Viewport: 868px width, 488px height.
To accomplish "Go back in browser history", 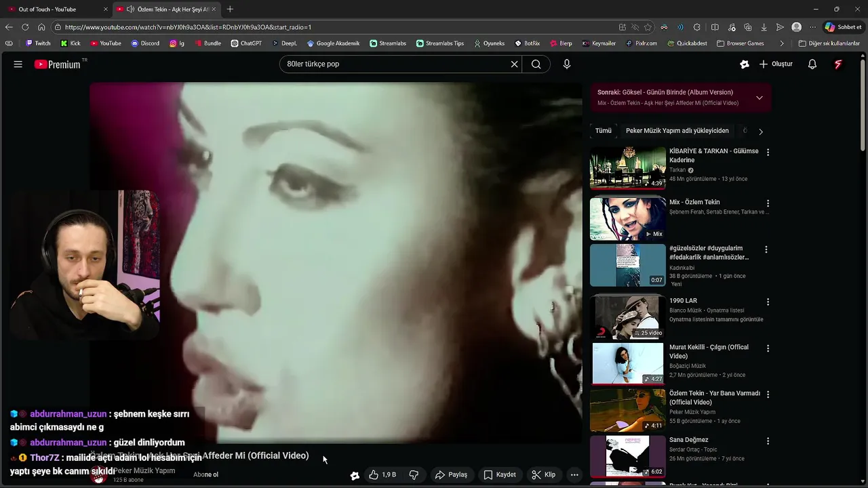I will (x=9, y=27).
